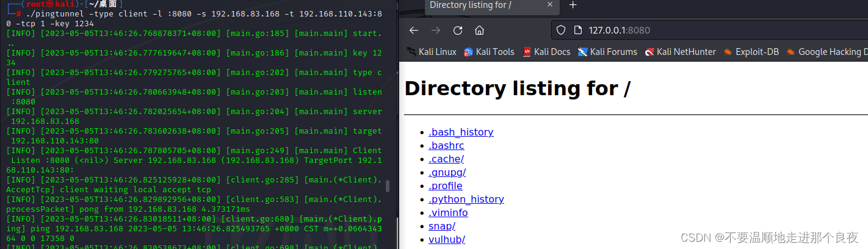Click the terminal prompt 'root㉿kali'
The height and width of the screenshot is (249, 868).
tap(51, 5)
